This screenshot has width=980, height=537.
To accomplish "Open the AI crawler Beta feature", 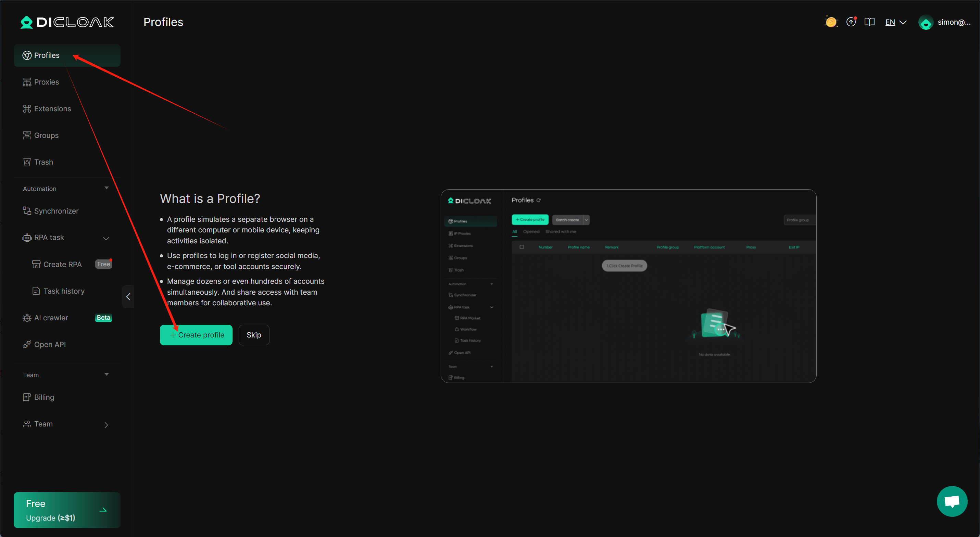I will point(51,318).
